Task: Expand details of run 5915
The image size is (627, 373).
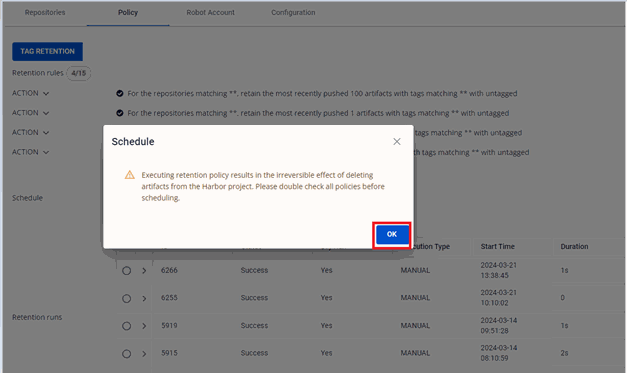Action: pos(144,354)
